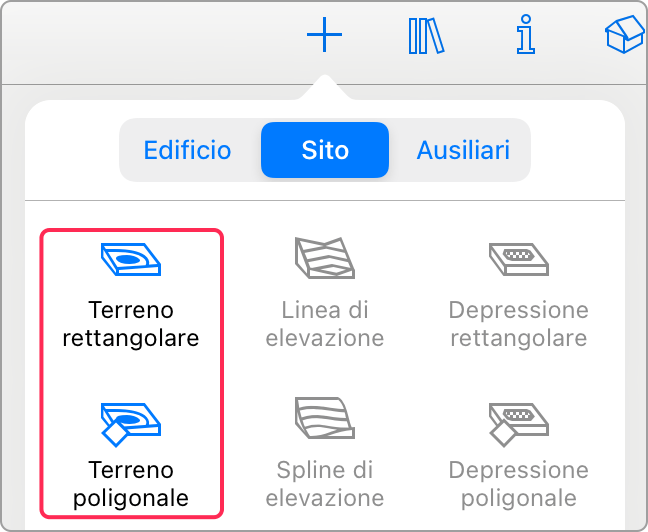Click the Linea di elevazione label
This screenshot has height=532, width=648.
click(325, 324)
